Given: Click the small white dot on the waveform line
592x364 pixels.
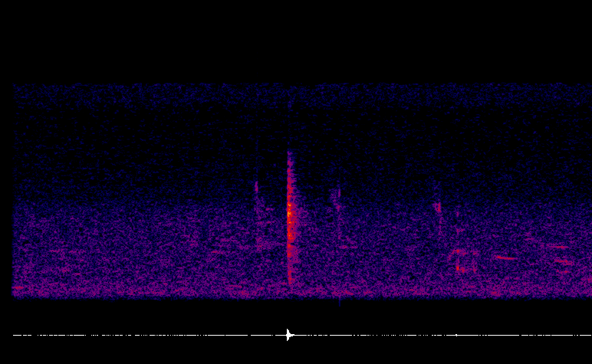Looking at the screenshot, I should [456, 335].
